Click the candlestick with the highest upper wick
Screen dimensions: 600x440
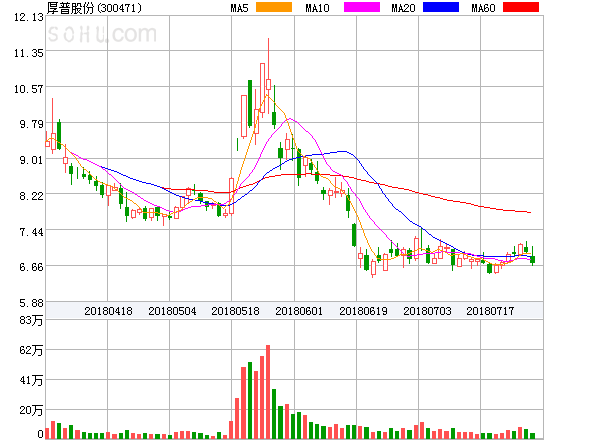coord(268,76)
